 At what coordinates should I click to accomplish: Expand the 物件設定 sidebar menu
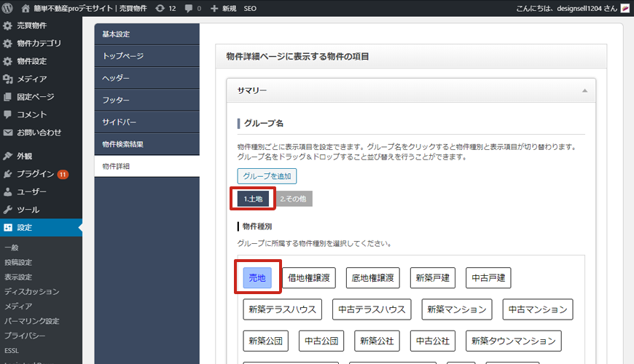[x=31, y=61]
